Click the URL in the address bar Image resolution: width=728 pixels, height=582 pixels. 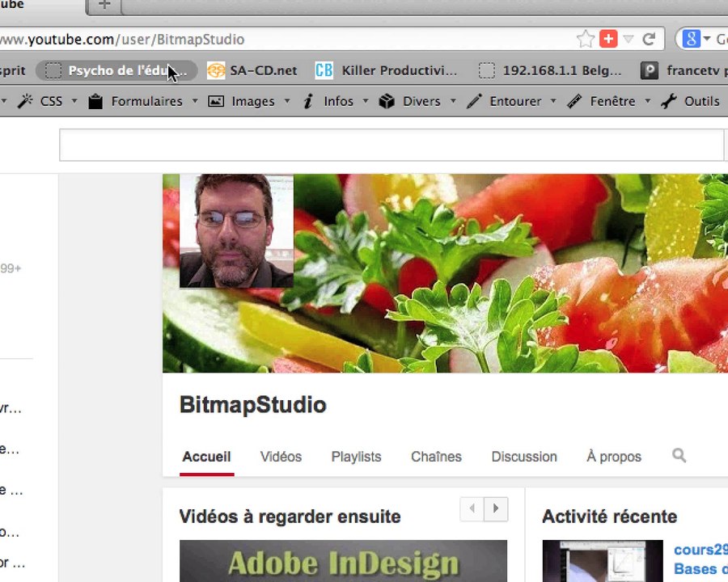[x=122, y=40]
